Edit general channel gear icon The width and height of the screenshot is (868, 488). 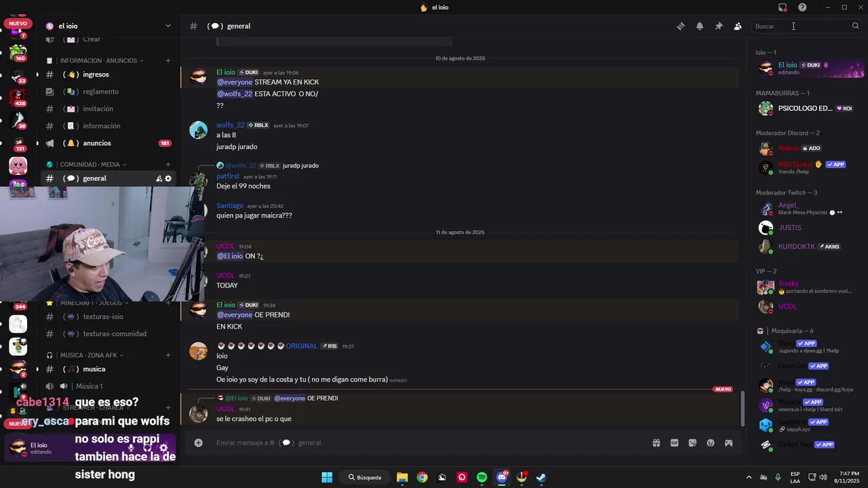coord(168,179)
